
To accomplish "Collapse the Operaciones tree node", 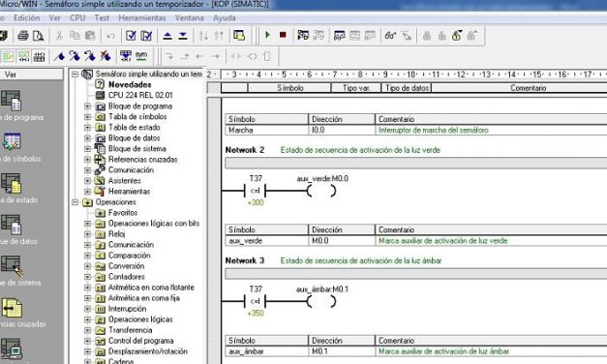I will [x=76, y=202].
